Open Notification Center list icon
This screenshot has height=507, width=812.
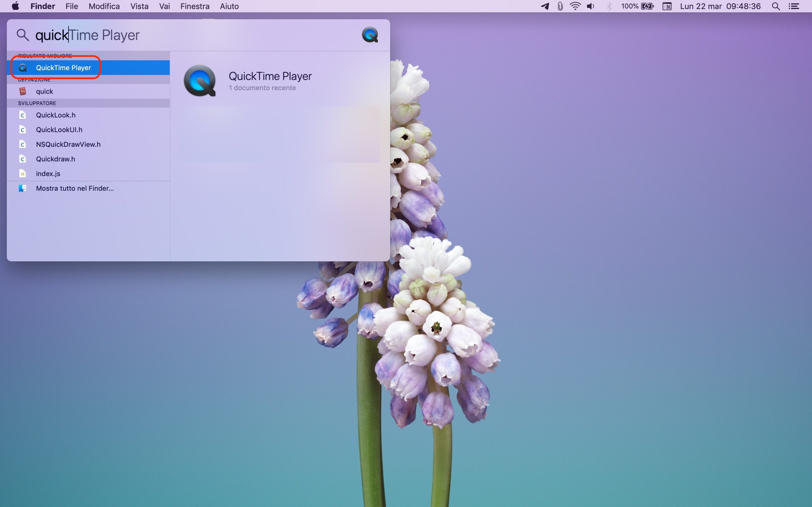[x=794, y=6]
